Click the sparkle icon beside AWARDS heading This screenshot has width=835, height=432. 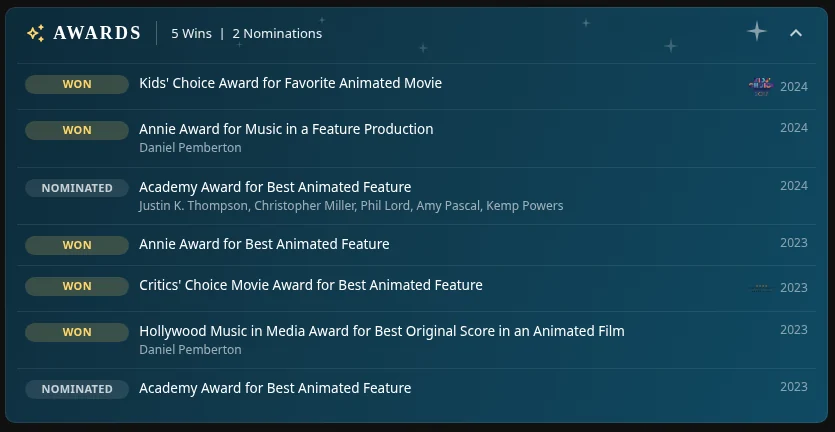pyautogui.click(x=36, y=34)
